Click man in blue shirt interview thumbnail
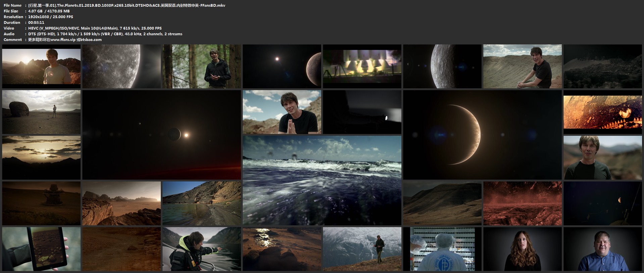Image resolution: width=644 pixels, height=273 pixels. tap(602, 249)
